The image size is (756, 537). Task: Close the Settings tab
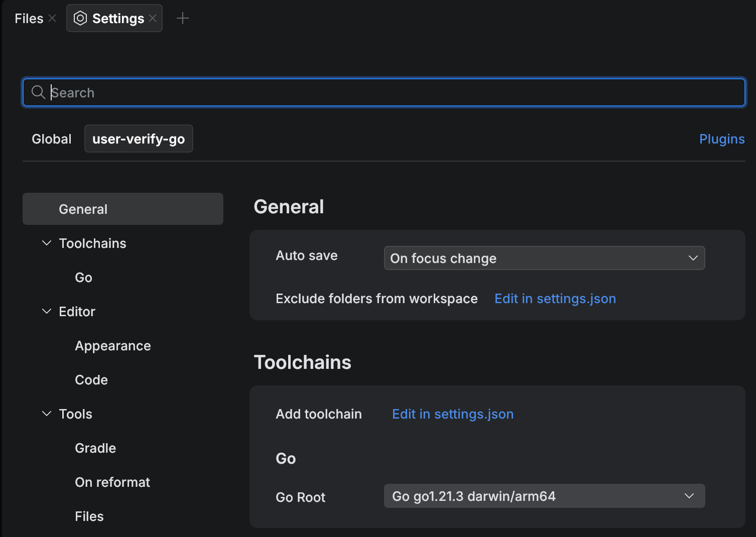[x=153, y=18]
